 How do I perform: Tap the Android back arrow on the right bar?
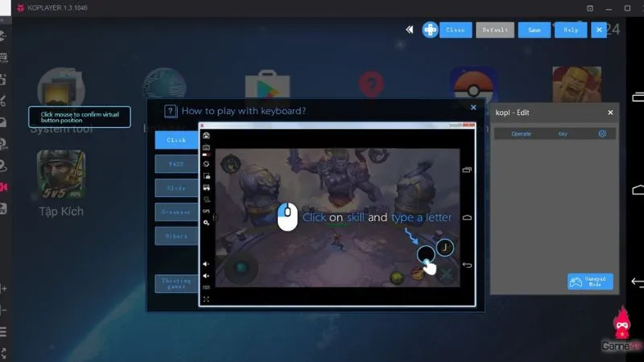(x=638, y=282)
